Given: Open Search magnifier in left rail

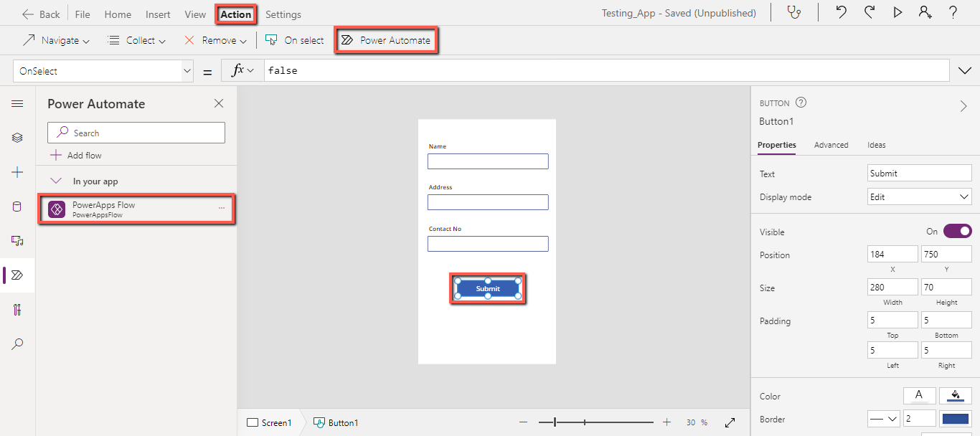Looking at the screenshot, I should click(x=17, y=344).
